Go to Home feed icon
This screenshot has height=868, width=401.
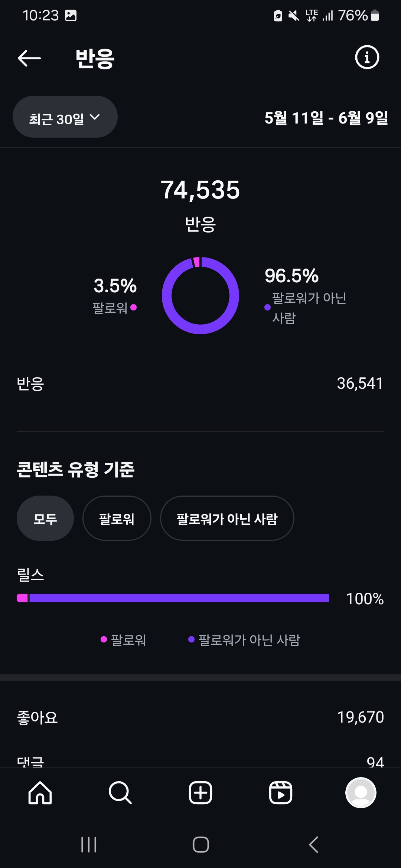40,793
